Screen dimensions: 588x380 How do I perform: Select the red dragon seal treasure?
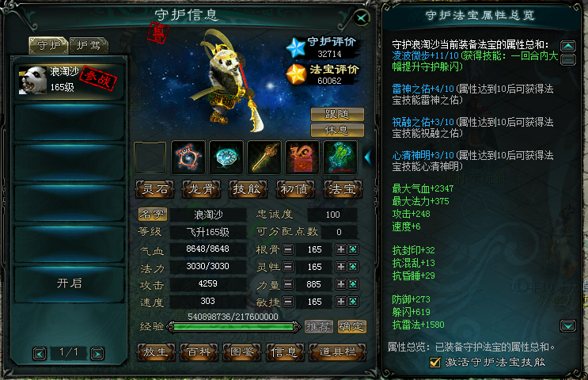(x=302, y=158)
